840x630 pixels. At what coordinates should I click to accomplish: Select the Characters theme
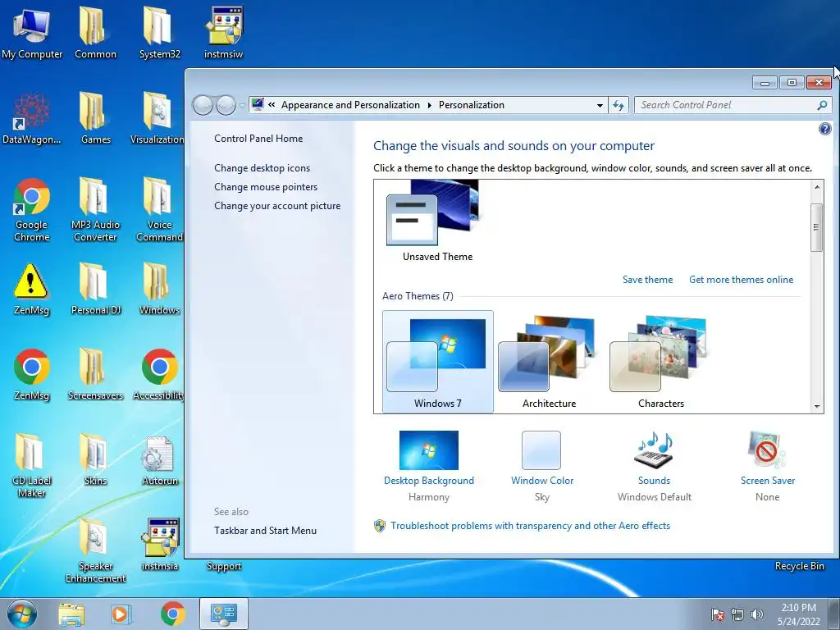pyautogui.click(x=661, y=362)
